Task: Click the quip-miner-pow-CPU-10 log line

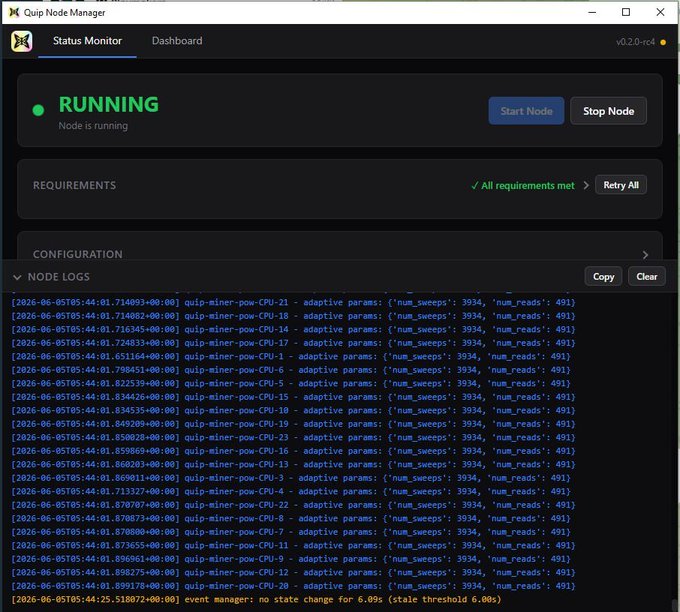Action: click(293, 410)
